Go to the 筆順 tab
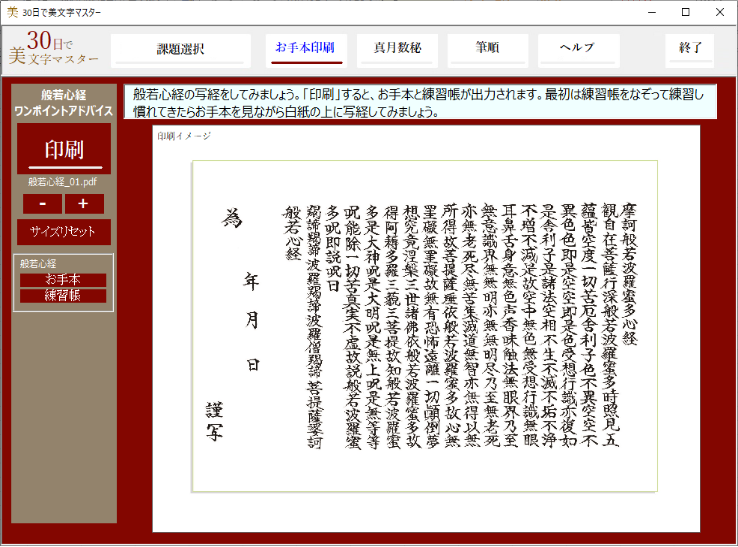 [487, 48]
